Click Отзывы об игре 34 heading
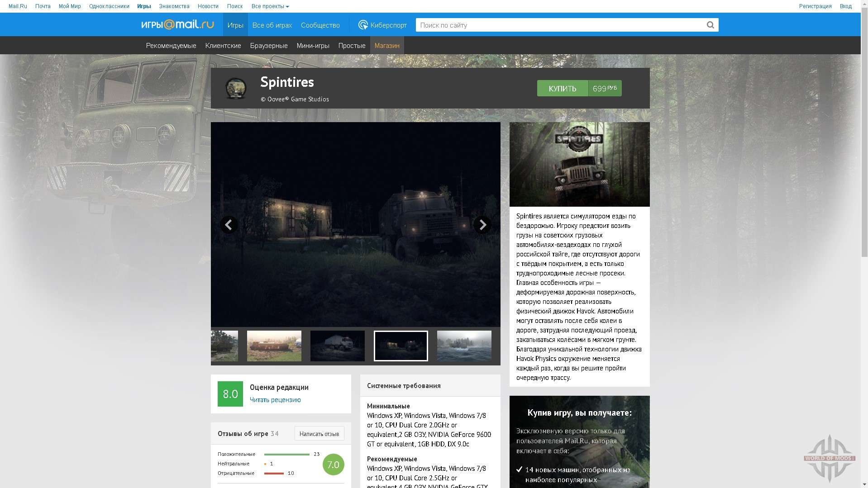The height and width of the screenshot is (488, 868). tap(248, 433)
